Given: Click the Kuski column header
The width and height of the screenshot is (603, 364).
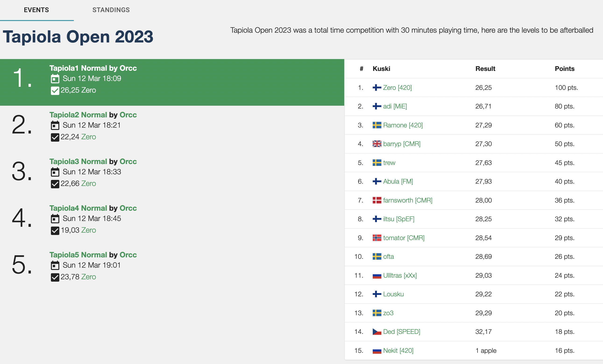Looking at the screenshot, I should pos(381,69).
